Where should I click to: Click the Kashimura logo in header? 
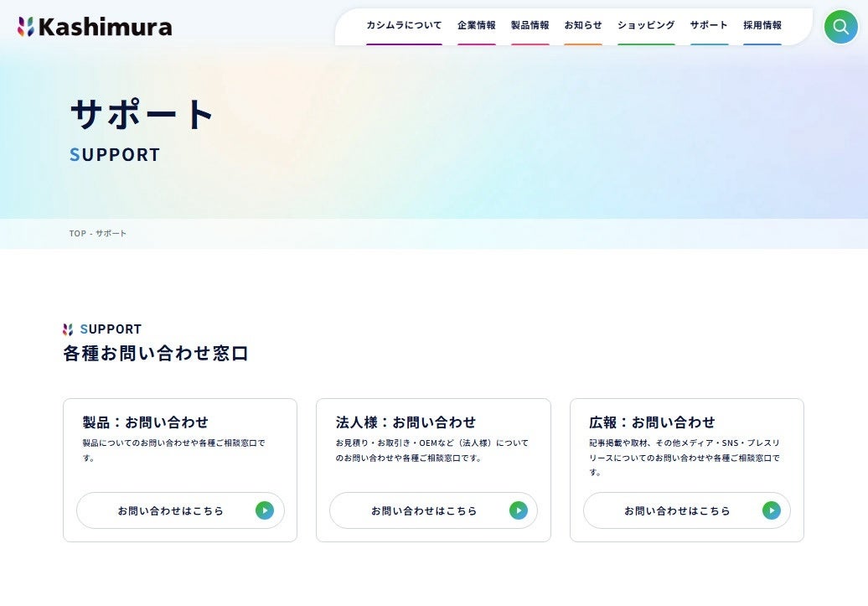pos(95,27)
